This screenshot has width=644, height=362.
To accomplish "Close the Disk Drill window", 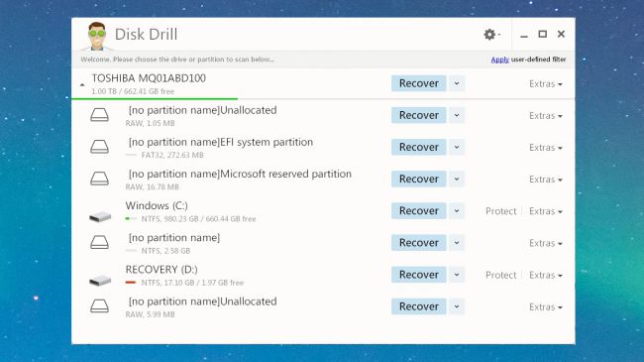I will pyautogui.click(x=561, y=34).
